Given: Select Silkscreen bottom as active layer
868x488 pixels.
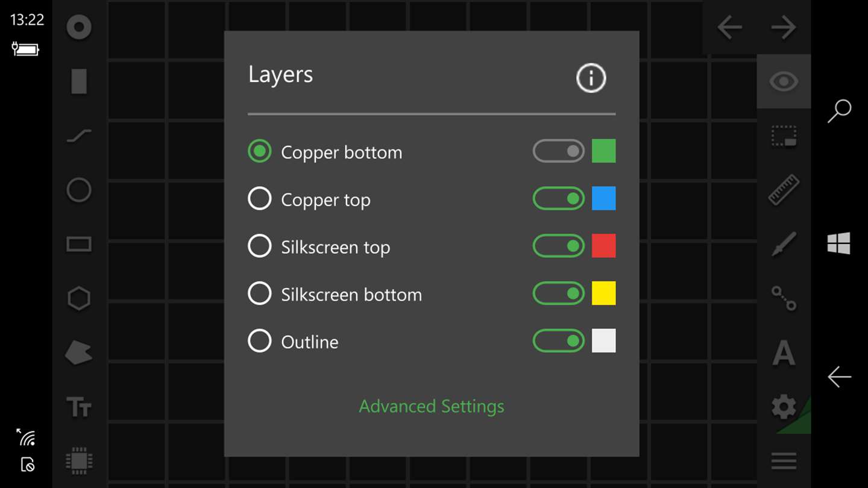Looking at the screenshot, I should click(260, 293).
